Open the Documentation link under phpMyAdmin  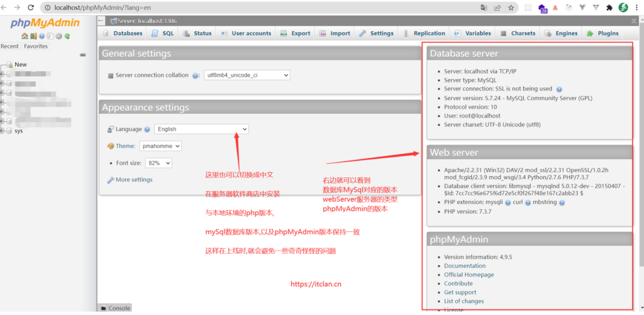(465, 266)
